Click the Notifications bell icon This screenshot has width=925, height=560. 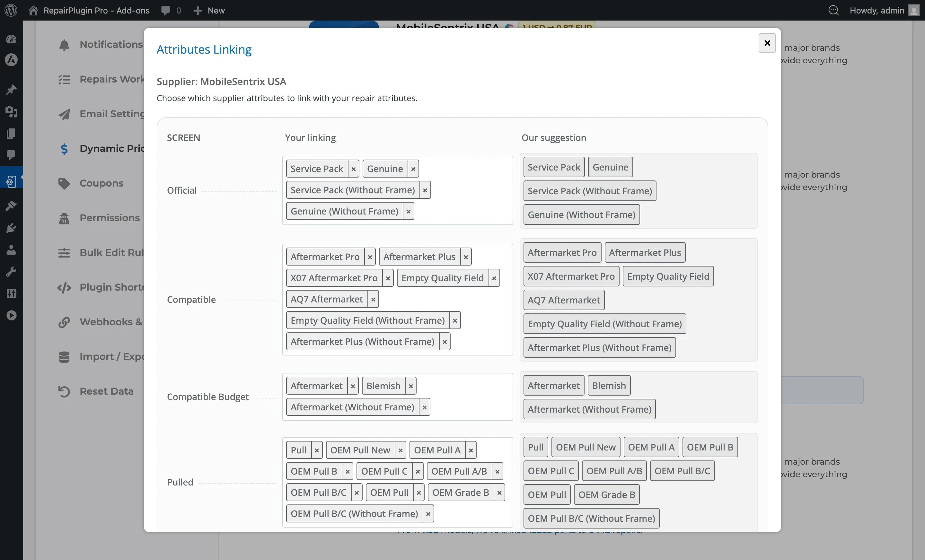click(64, 45)
